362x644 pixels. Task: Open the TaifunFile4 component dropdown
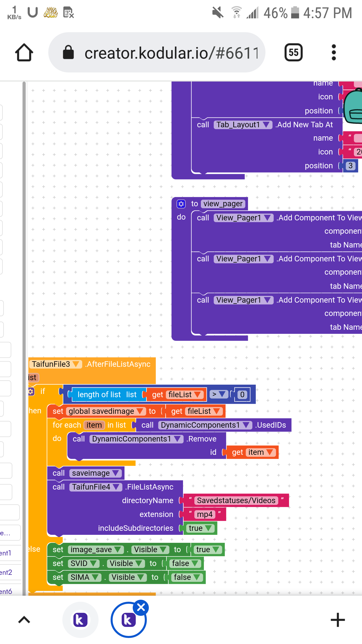116,487
